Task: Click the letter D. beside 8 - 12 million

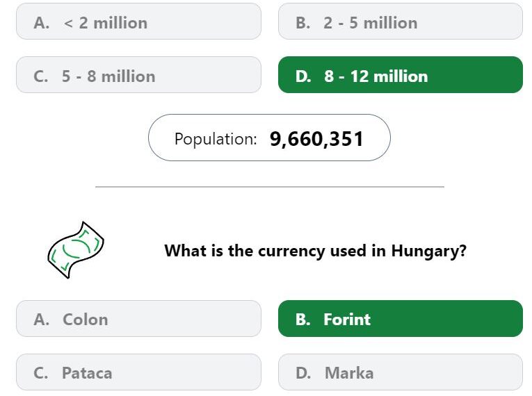Action: pos(303,76)
